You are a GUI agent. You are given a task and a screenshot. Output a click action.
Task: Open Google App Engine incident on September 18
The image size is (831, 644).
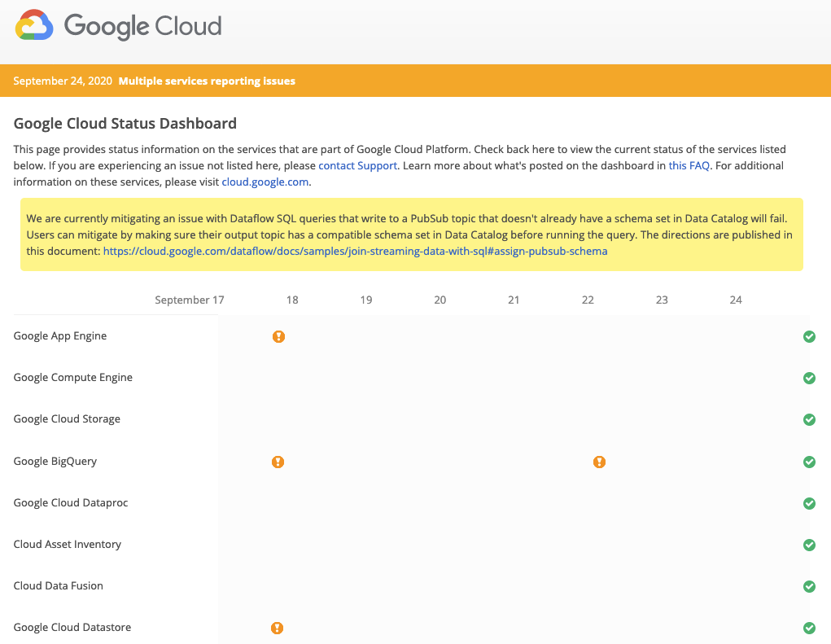tap(279, 336)
